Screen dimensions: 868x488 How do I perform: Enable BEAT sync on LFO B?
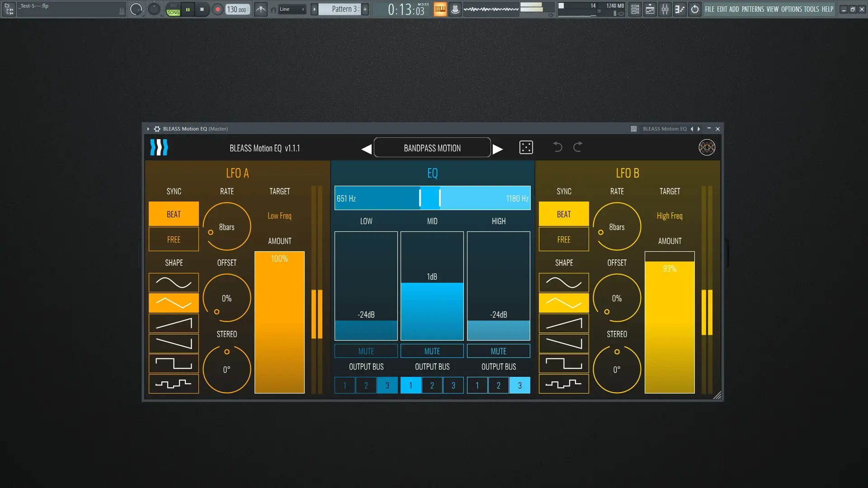[563, 214]
